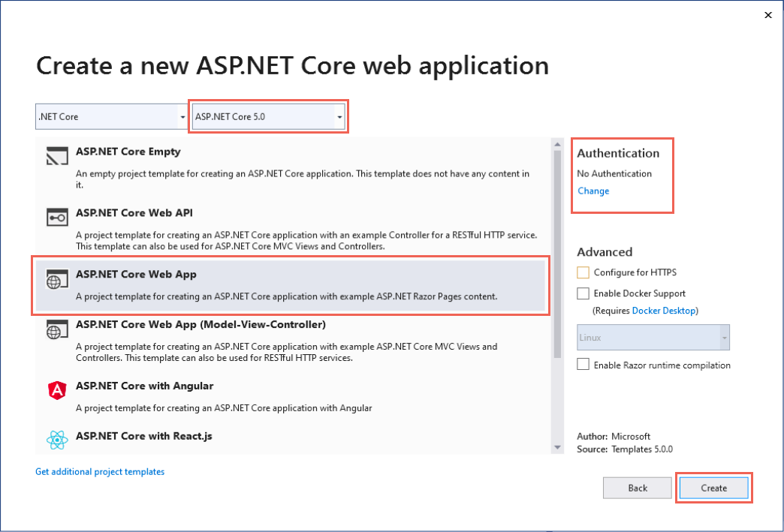Toggle Enable Docker Support checkbox
Viewport: 784px width, 532px height.
coord(583,293)
